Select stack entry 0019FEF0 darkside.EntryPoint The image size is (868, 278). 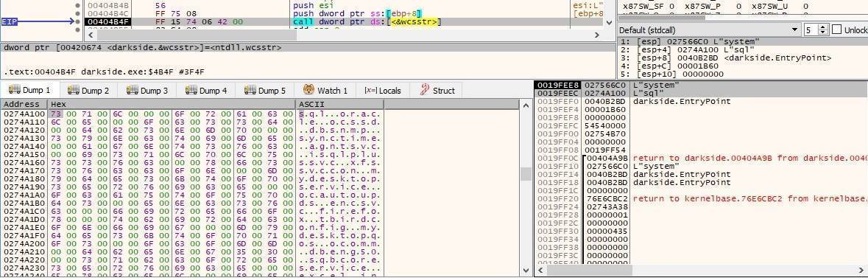(701, 102)
